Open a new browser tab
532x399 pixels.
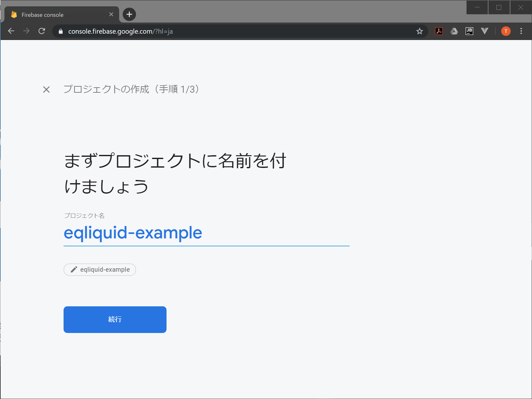129,14
